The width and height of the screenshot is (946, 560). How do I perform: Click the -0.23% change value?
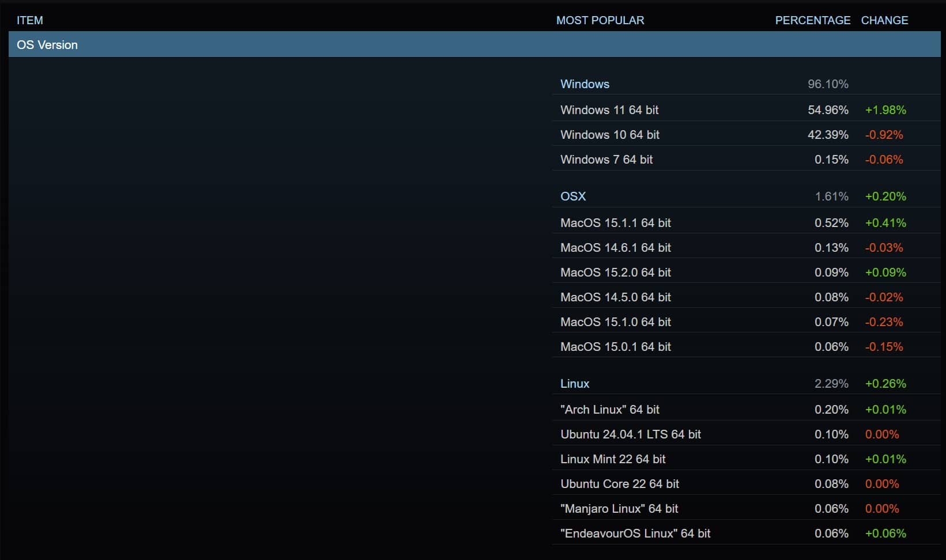pyautogui.click(x=884, y=321)
